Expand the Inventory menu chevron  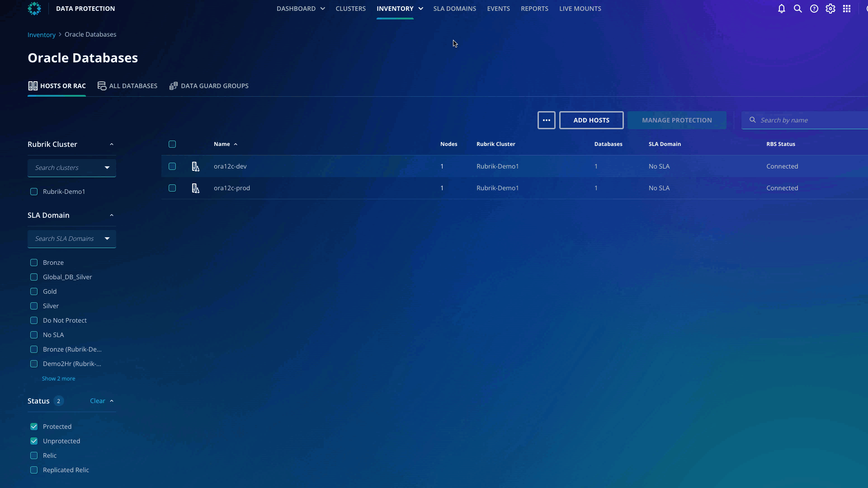(x=421, y=9)
